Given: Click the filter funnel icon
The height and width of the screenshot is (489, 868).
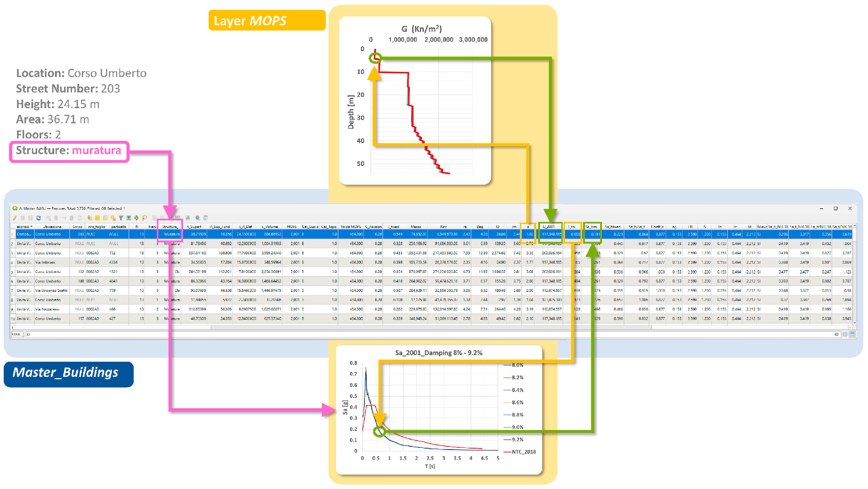Looking at the screenshot, I should click(x=121, y=218).
